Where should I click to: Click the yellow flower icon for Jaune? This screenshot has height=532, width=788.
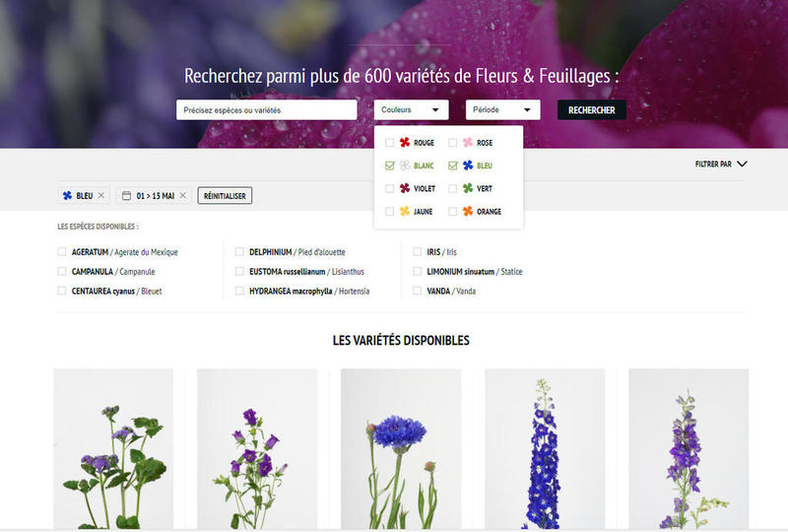(404, 212)
